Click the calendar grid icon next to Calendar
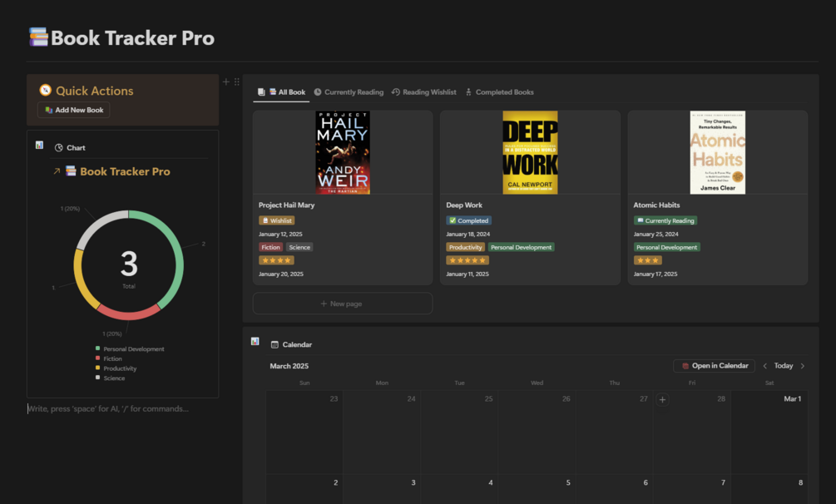This screenshot has width=836, height=504. coord(275,344)
